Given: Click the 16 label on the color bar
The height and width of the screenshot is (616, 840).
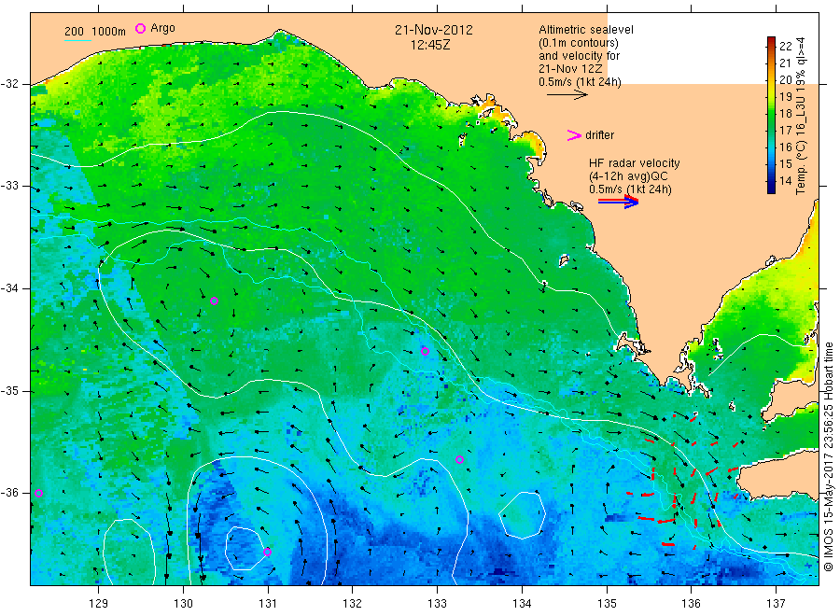Looking at the screenshot, I should (785, 147).
